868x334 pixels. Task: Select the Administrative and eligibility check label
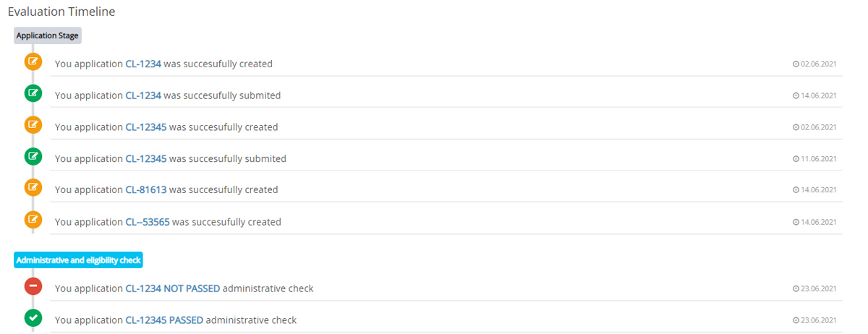tap(78, 260)
